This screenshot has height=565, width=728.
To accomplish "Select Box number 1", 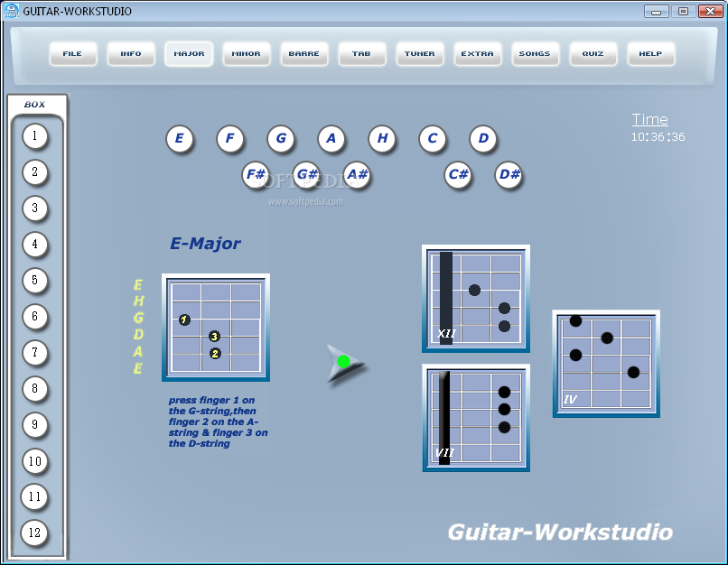I will click(35, 136).
